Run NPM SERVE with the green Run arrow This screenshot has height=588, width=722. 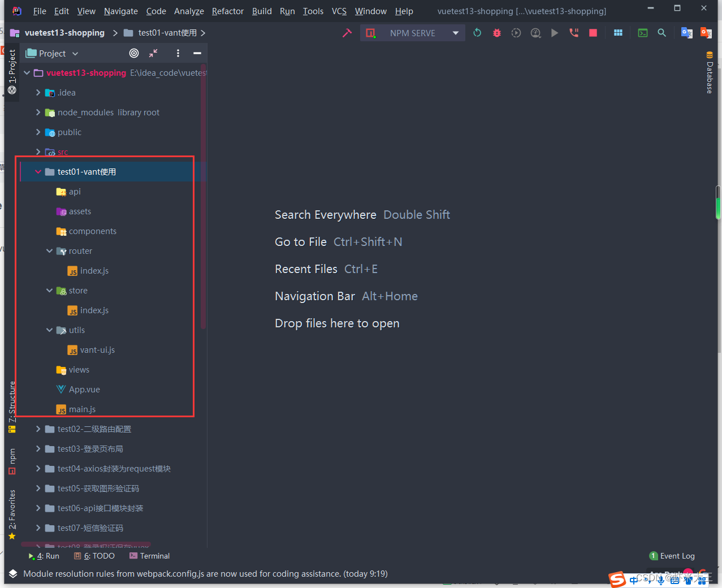pyautogui.click(x=555, y=33)
